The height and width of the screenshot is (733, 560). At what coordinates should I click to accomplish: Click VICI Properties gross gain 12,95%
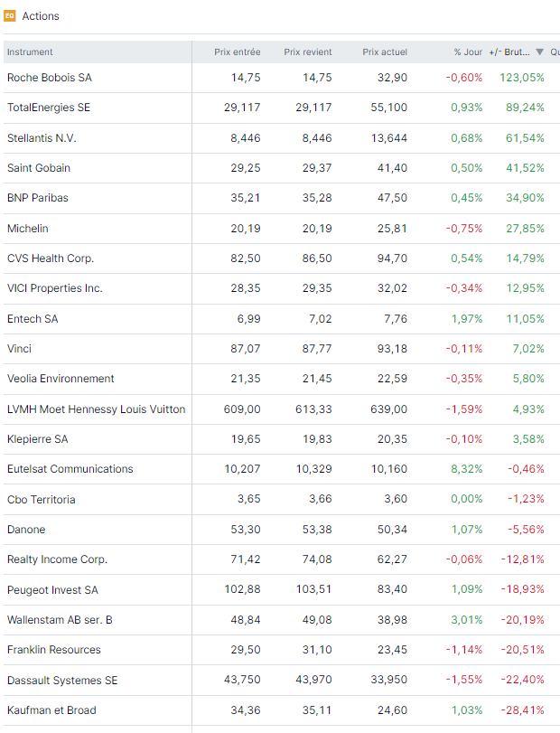pos(526,288)
